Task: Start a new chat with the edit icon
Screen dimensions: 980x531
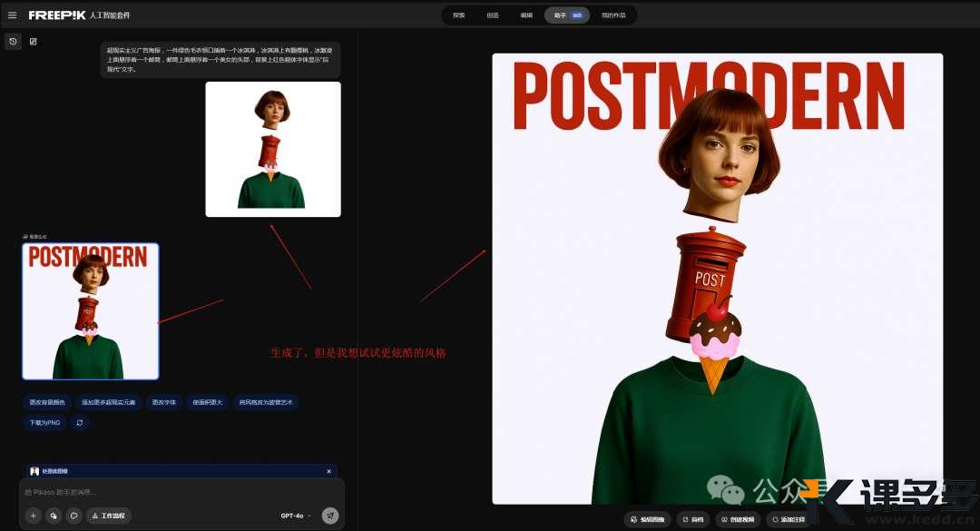Action: click(x=34, y=42)
